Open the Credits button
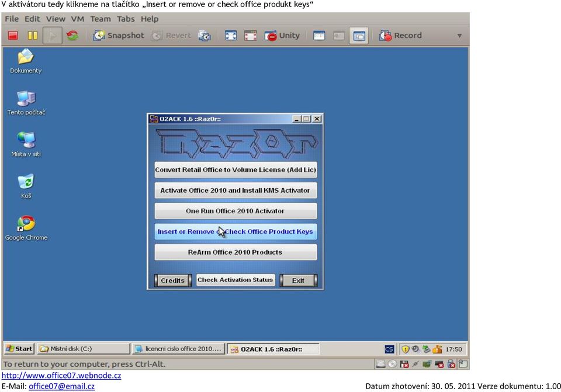Image resolution: width=561 pixels, height=392 pixels. [x=173, y=280]
